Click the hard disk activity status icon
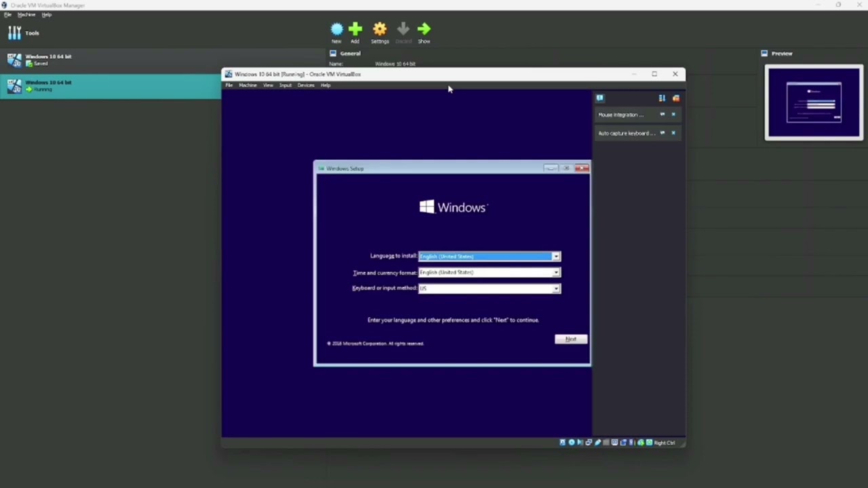Image resolution: width=868 pixels, height=488 pixels. (x=563, y=443)
